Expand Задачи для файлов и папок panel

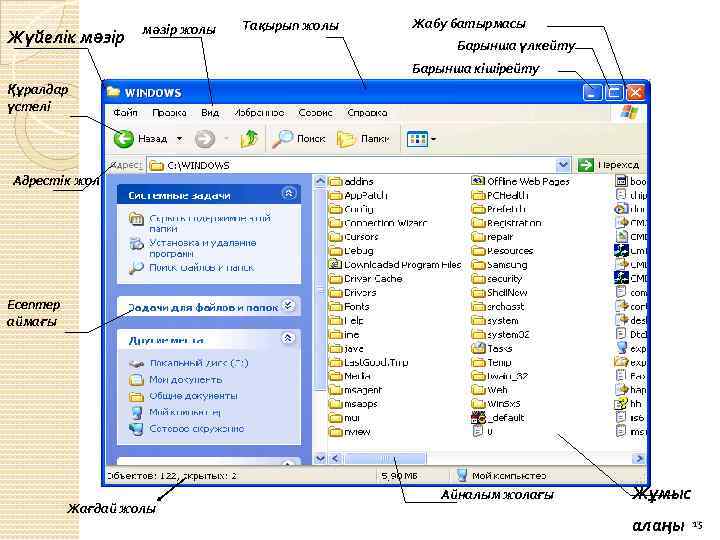pyautogui.click(x=288, y=305)
